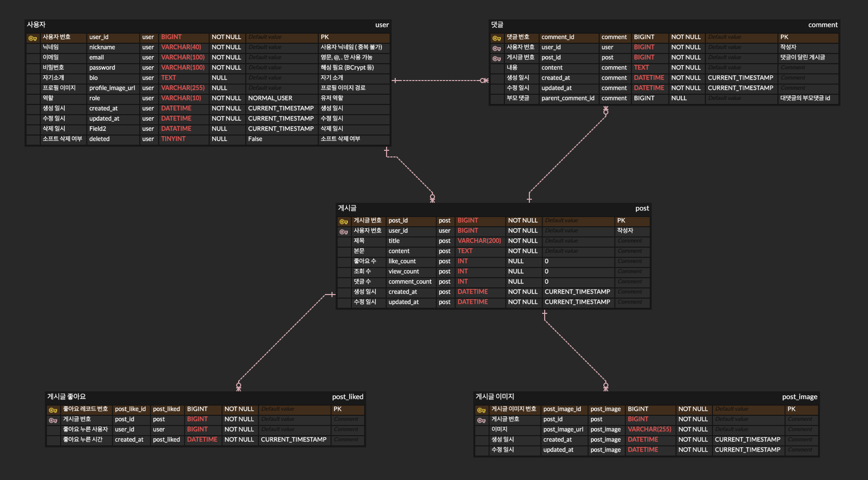
Task: Select the NORMAL_USER default value of role
Action: [270, 98]
